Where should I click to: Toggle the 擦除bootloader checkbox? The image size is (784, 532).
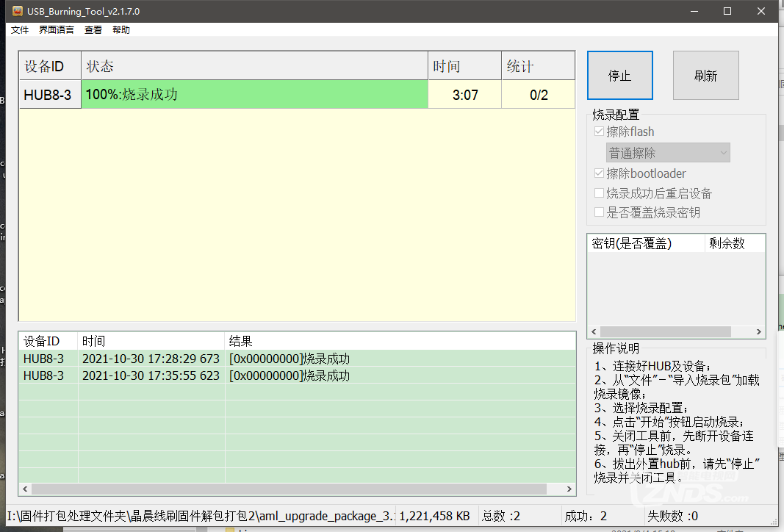(600, 174)
